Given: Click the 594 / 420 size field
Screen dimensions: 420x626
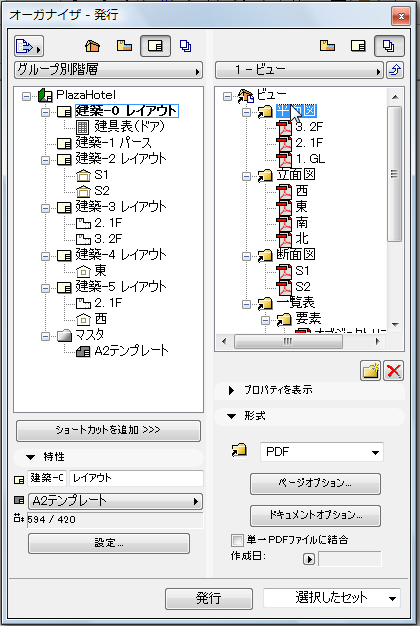Looking at the screenshot, I should click(x=115, y=520).
